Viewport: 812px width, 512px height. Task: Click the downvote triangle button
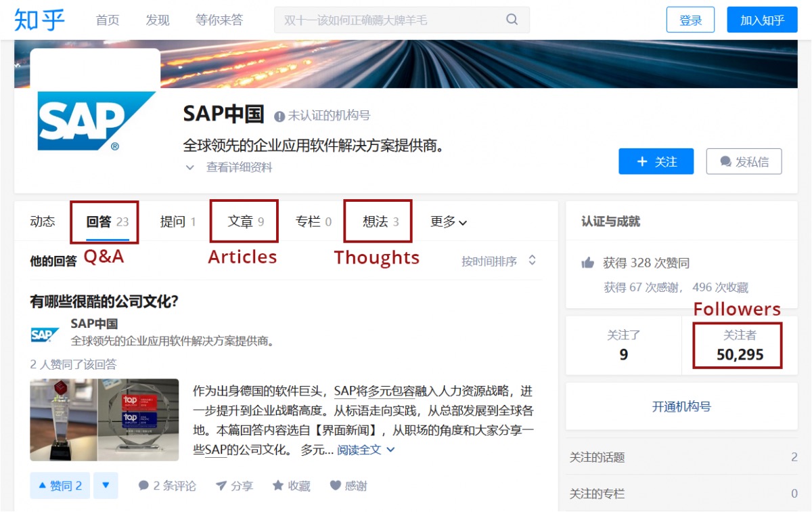[106, 486]
